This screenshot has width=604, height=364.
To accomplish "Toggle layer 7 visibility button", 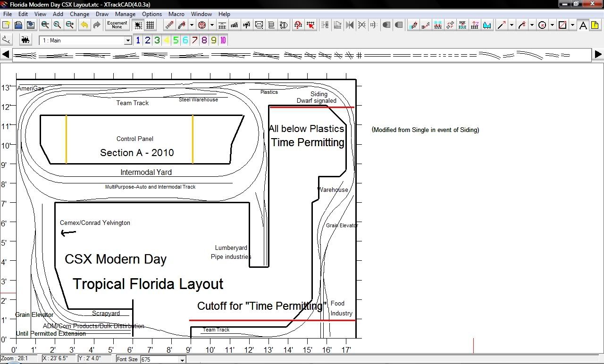I will tap(195, 40).
